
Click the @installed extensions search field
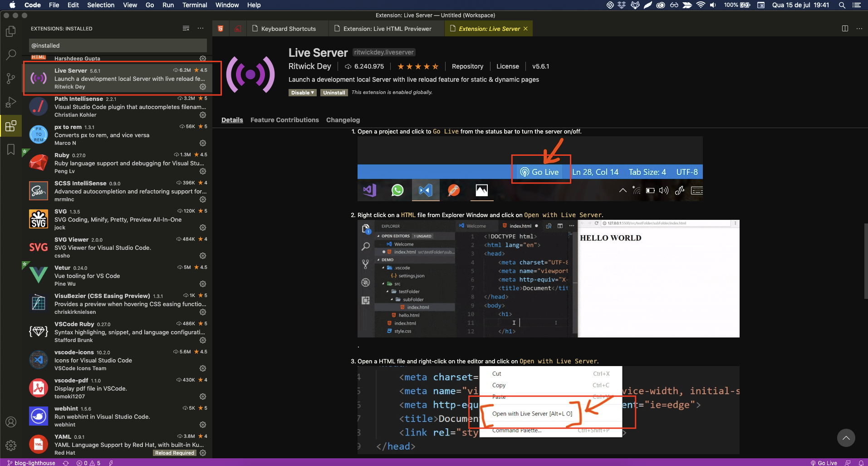tap(118, 45)
